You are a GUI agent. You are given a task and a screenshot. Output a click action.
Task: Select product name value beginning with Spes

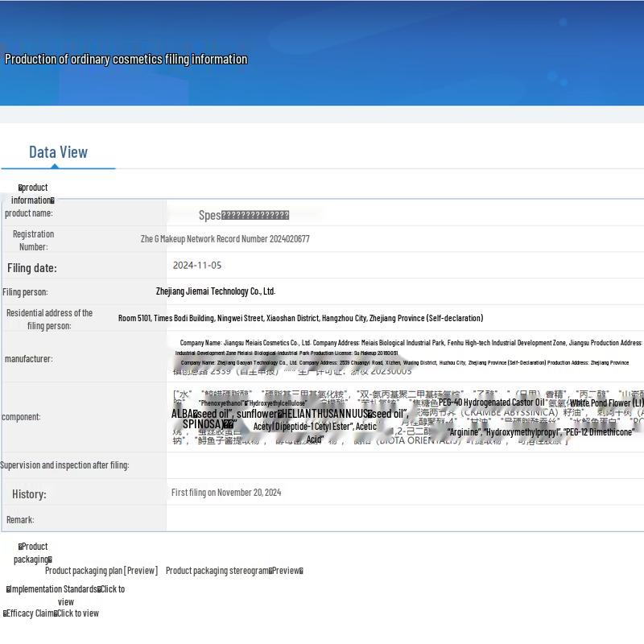244,215
